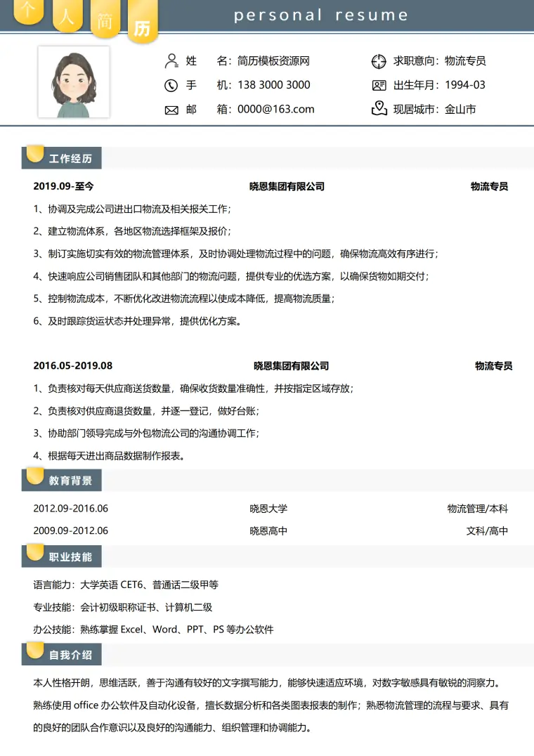Click the line starting 负责核对每天供应商送货数量
This screenshot has height=756, width=534.
(x=193, y=389)
